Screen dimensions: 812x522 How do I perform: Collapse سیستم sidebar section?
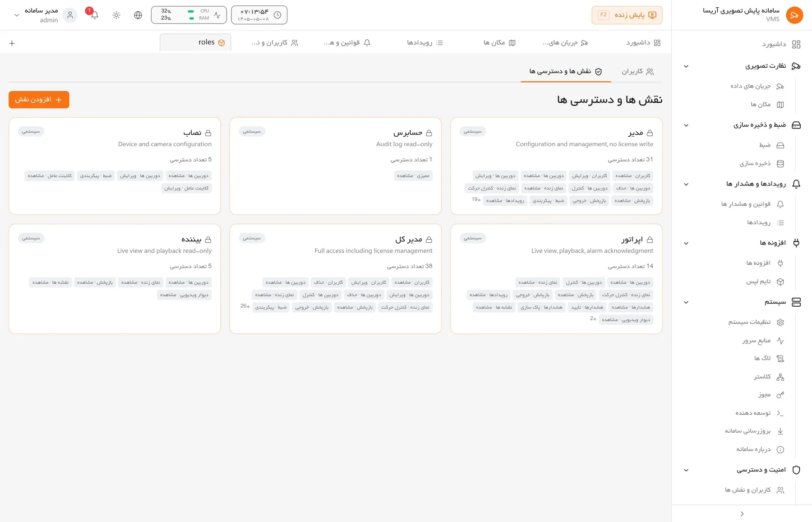(686, 302)
